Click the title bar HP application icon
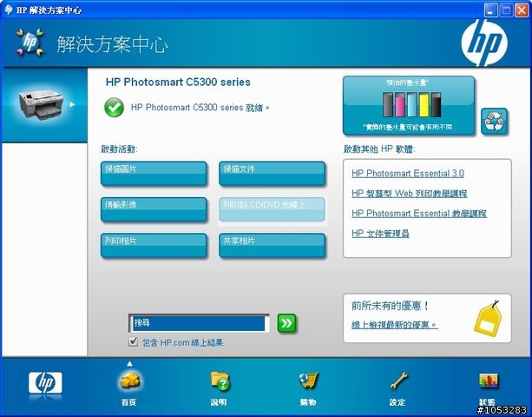 (9, 10)
